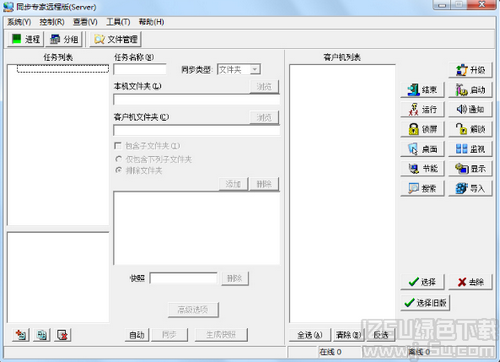Click 删除 button next to 快照 field
The width and height of the screenshot is (500, 362).
click(235, 278)
